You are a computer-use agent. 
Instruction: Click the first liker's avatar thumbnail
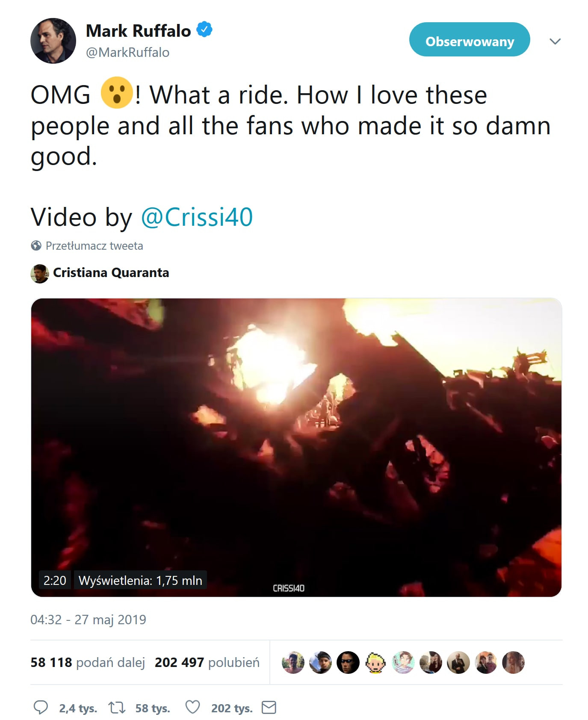coord(293,663)
